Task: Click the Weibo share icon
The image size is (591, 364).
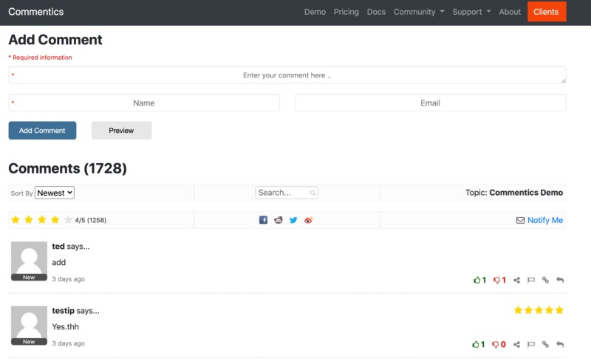Action: click(309, 220)
